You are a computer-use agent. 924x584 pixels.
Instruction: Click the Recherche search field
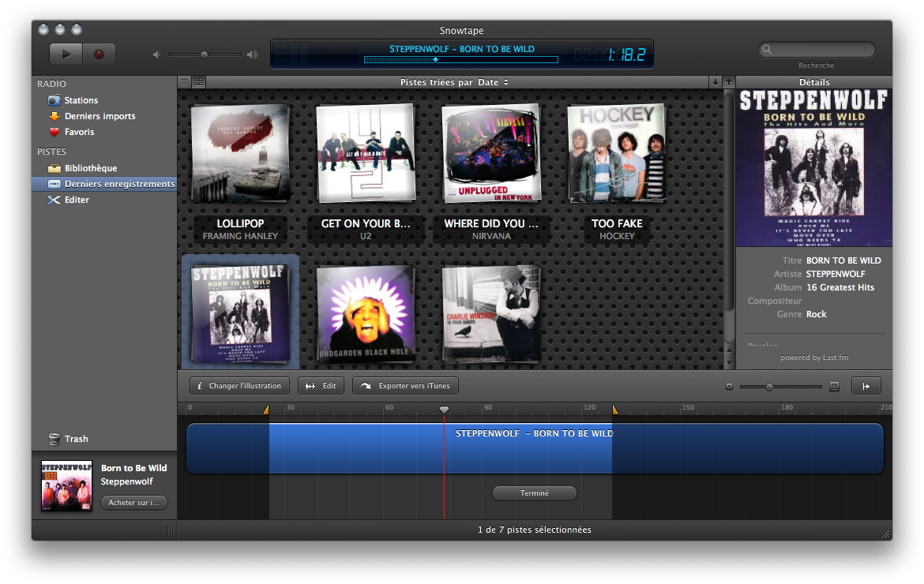coord(816,50)
